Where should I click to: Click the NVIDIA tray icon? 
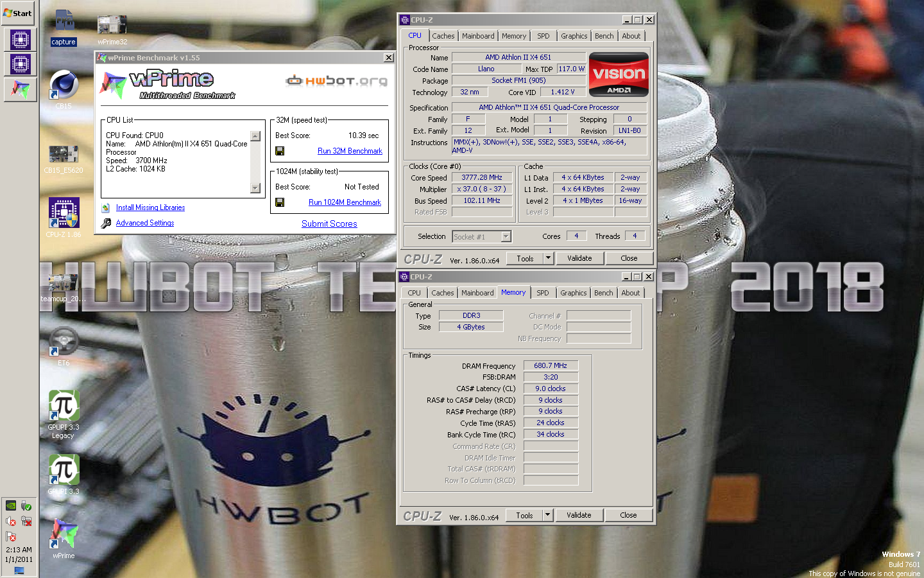point(11,505)
